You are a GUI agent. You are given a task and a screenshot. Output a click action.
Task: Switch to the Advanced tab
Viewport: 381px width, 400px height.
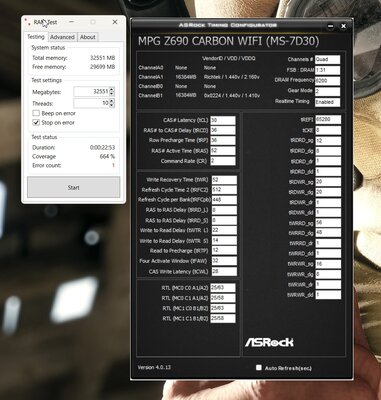(62, 37)
